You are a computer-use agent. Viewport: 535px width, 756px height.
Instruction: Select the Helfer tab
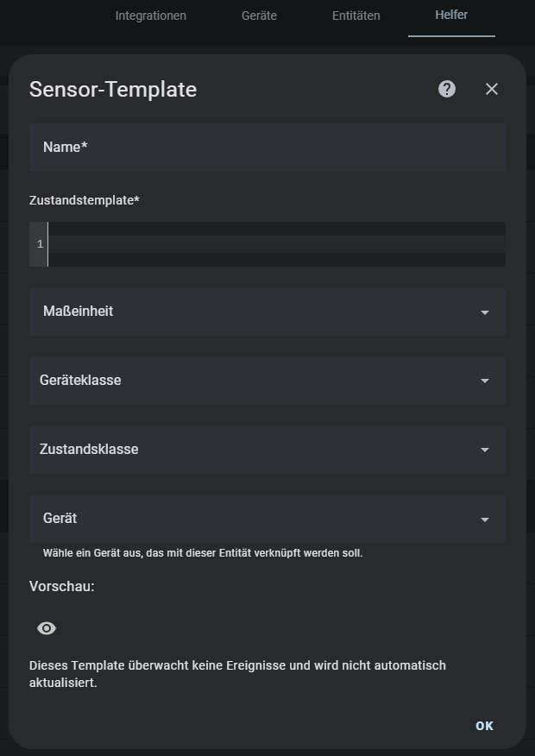click(x=451, y=15)
